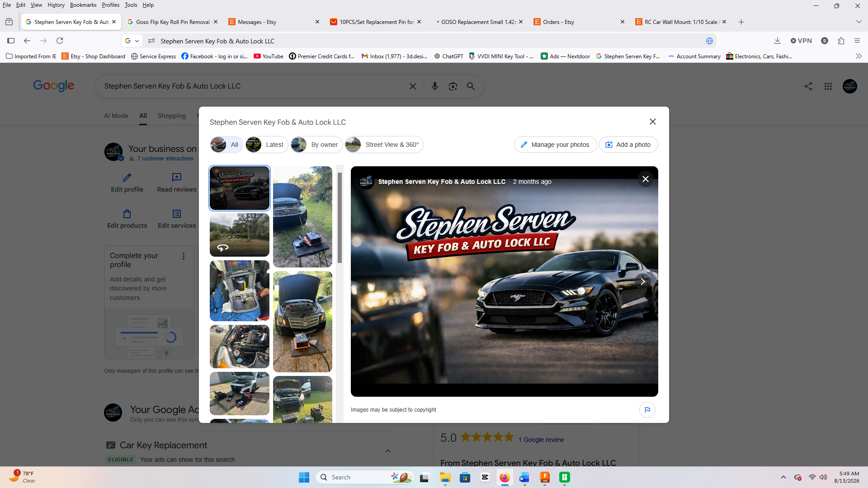
Task: Open Google logo home link
Action: [x=53, y=85]
